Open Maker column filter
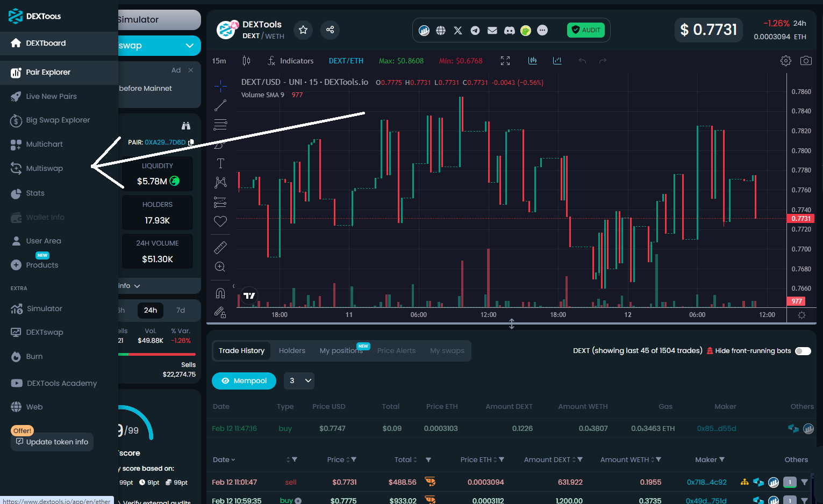823x504 pixels. click(x=722, y=459)
